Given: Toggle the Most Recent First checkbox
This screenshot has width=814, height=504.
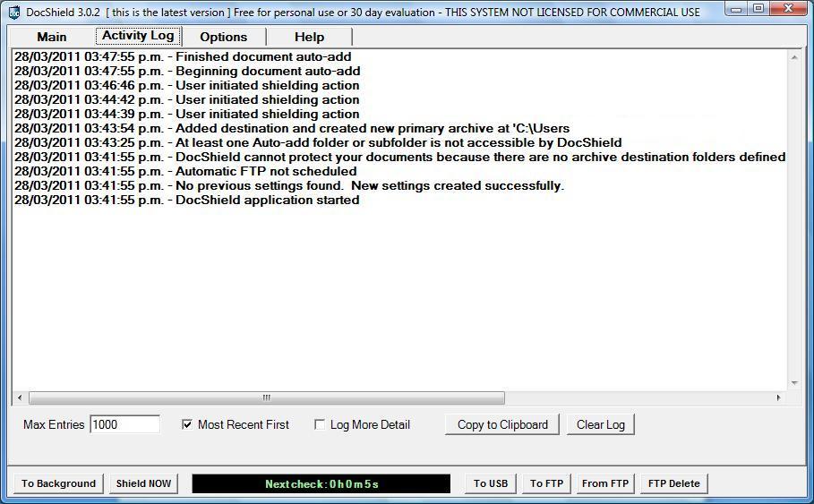Looking at the screenshot, I should tap(187, 424).
